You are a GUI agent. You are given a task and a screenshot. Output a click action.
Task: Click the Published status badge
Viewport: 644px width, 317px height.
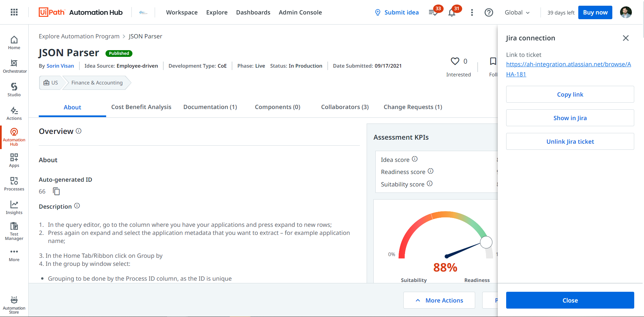pos(119,54)
